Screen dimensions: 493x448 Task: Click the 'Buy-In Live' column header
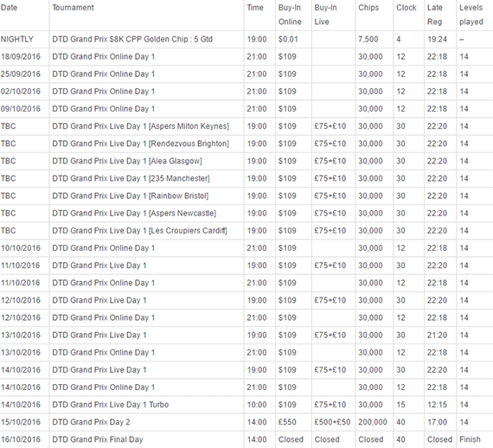325,15
